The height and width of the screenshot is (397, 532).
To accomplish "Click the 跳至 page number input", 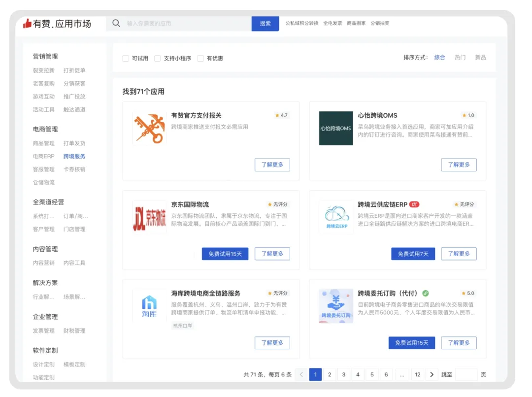I will pyautogui.click(x=466, y=375).
